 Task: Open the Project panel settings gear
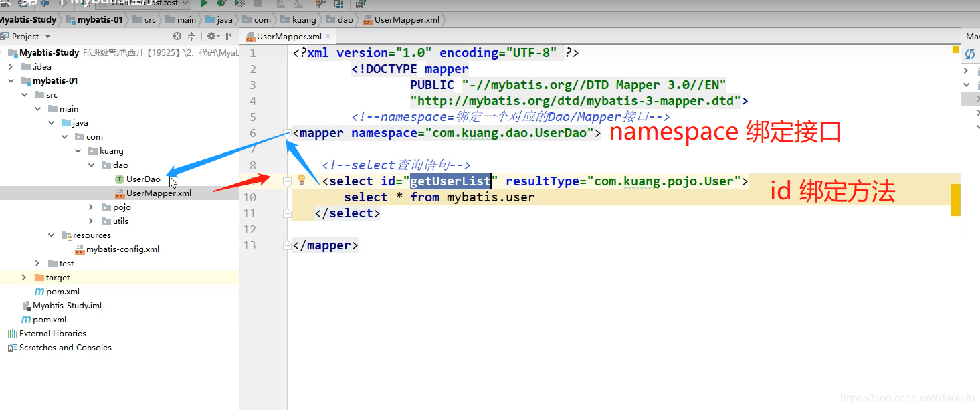tap(211, 36)
